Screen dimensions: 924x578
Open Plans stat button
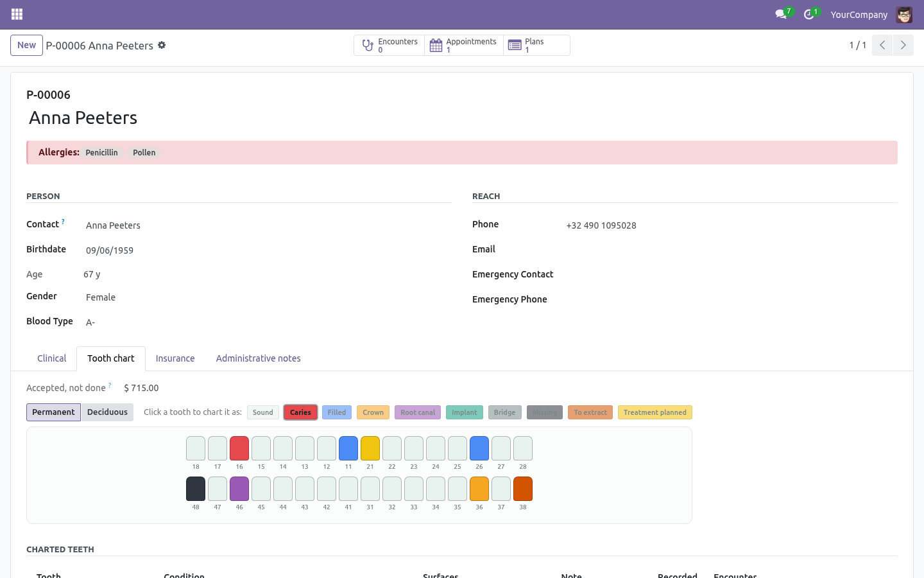[x=536, y=46]
